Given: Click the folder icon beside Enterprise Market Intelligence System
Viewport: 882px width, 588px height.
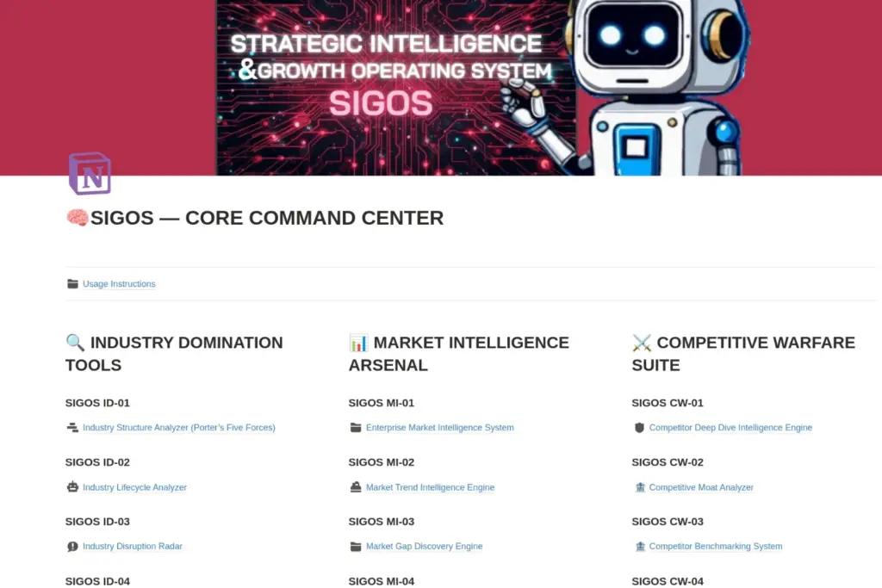Looking at the screenshot, I should [355, 427].
